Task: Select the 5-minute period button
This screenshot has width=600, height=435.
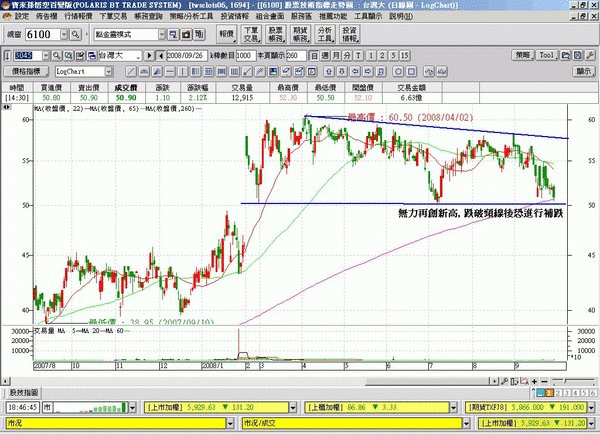Action: (393, 55)
